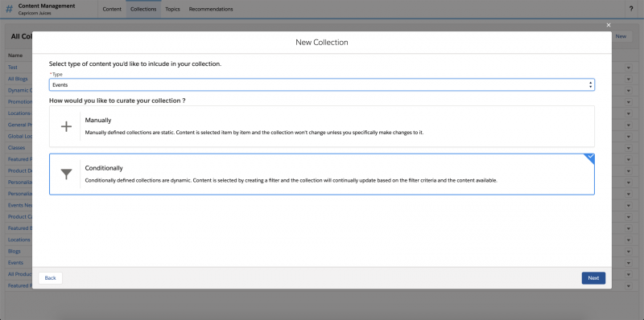
Task: Switch to the Content tab
Action: tap(112, 9)
